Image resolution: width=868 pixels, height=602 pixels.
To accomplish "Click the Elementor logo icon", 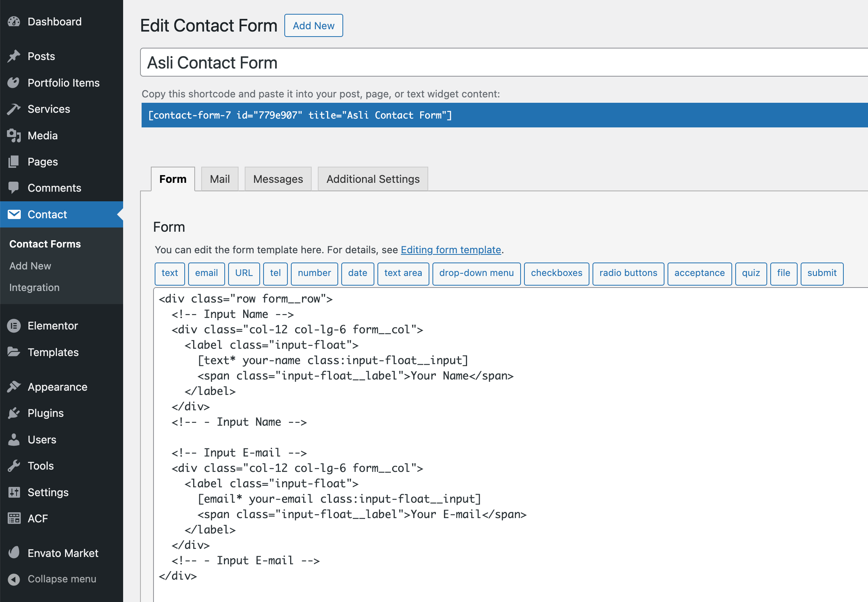I will tap(14, 326).
